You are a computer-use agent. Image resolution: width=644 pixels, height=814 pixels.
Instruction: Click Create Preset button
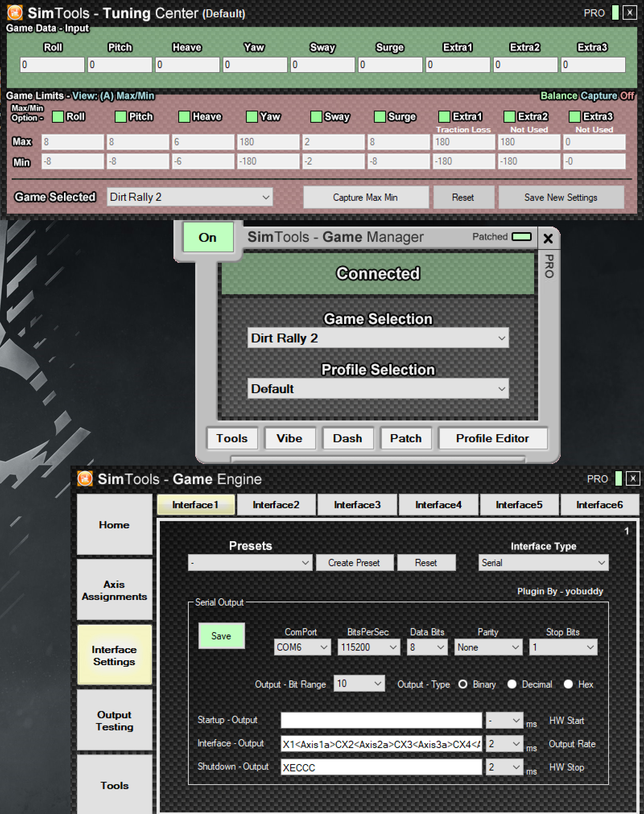(x=355, y=563)
